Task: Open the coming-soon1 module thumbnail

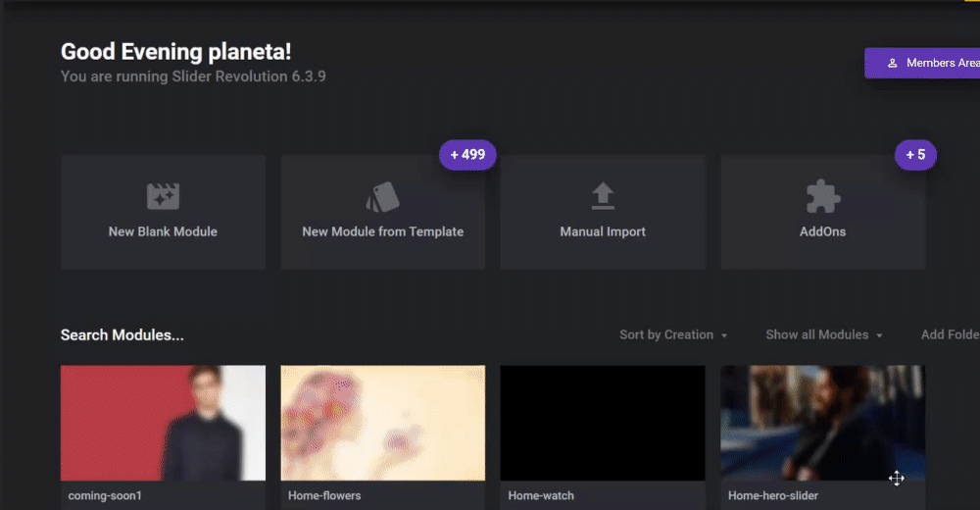Action: point(163,423)
